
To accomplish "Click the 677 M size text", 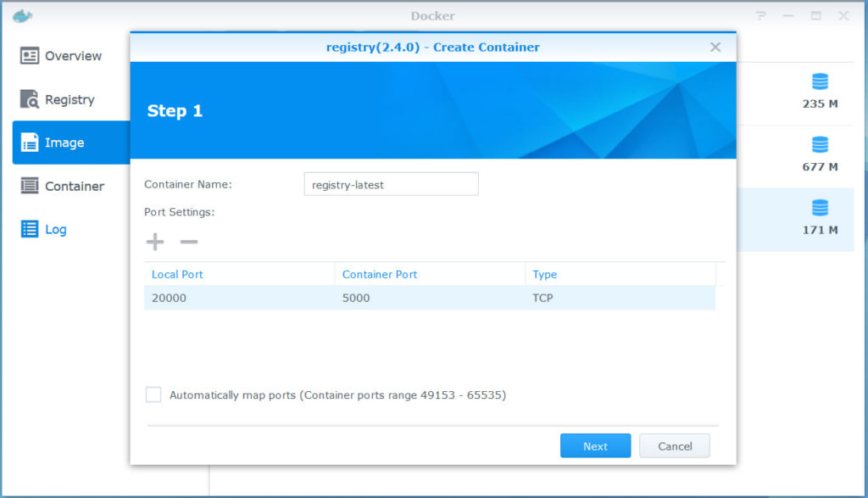I will pos(820,167).
